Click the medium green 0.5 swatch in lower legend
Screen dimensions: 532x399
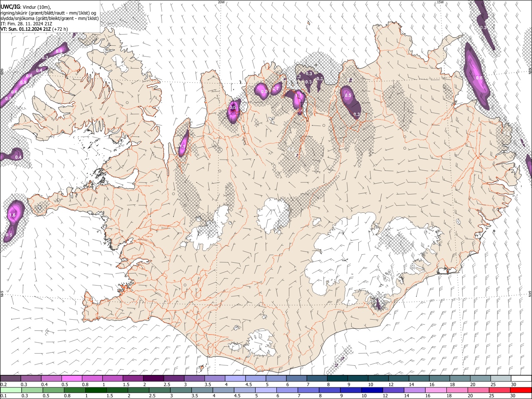click(53, 390)
